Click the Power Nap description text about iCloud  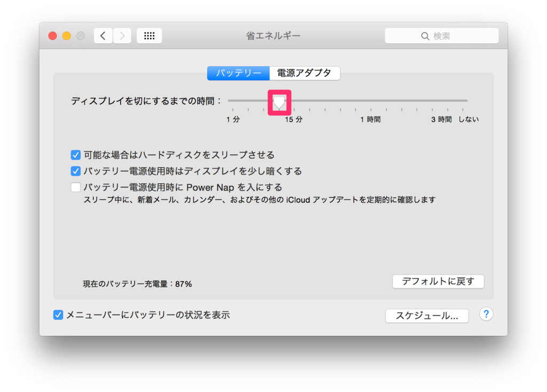click(260, 200)
